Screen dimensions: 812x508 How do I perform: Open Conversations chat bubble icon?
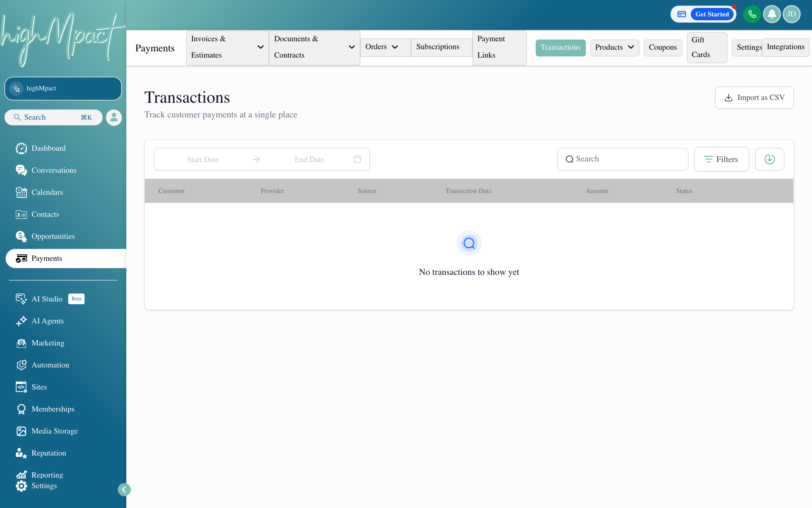[x=21, y=170]
